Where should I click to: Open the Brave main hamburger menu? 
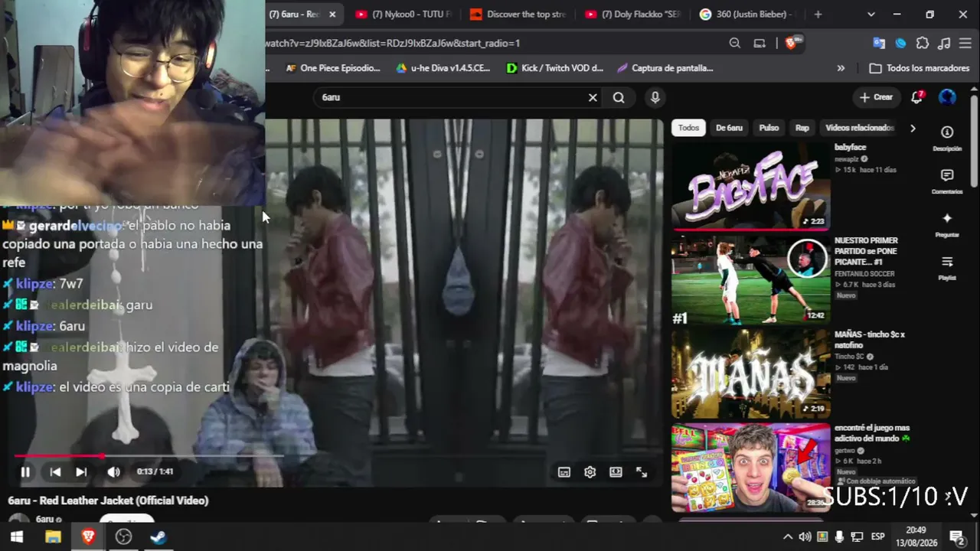click(x=966, y=43)
